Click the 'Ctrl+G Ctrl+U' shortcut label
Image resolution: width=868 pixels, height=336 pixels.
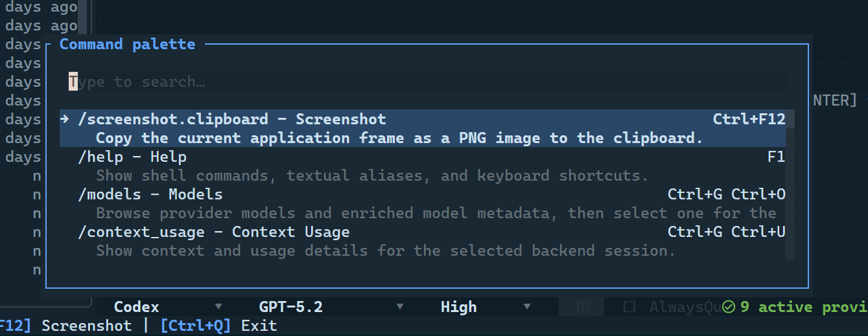[x=726, y=232]
